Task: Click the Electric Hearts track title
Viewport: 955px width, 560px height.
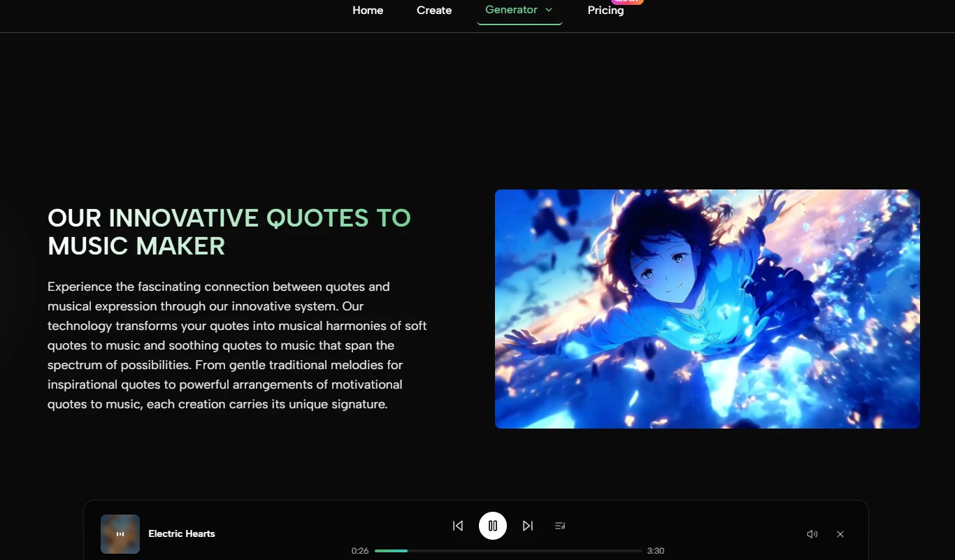Action: click(182, 533)
